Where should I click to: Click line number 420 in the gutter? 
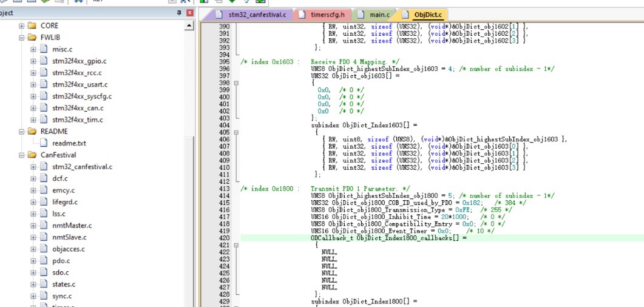click(225, 238)
